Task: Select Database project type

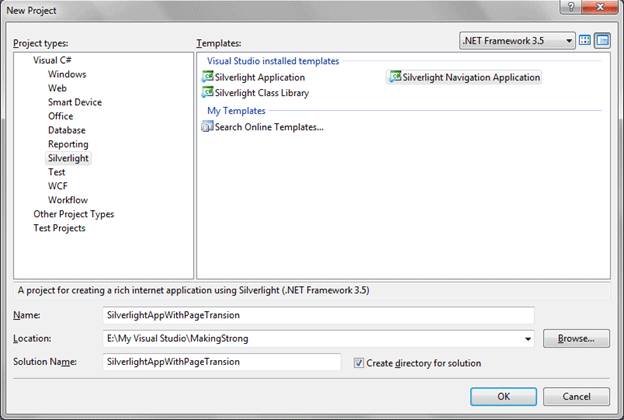Action: [66, 130]
